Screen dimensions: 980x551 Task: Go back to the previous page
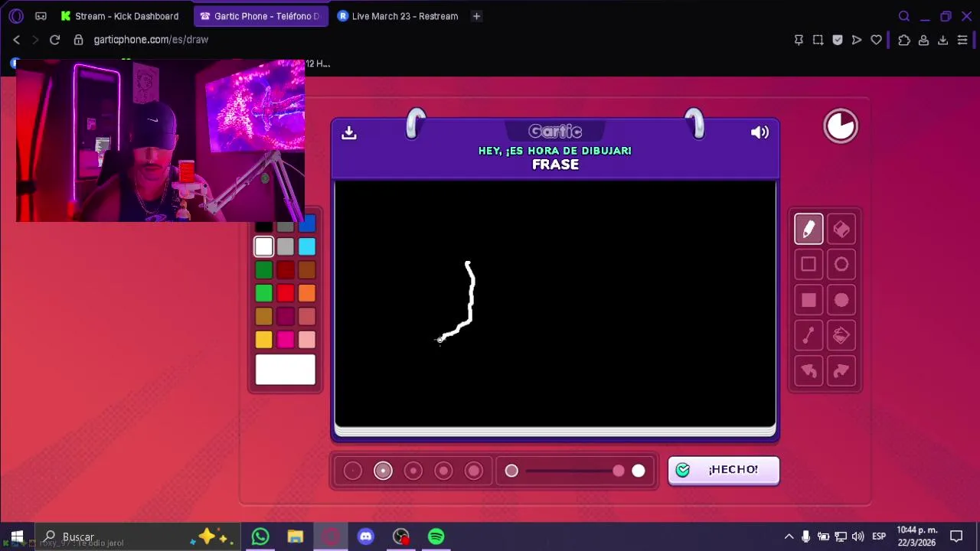tap(16, 40)
